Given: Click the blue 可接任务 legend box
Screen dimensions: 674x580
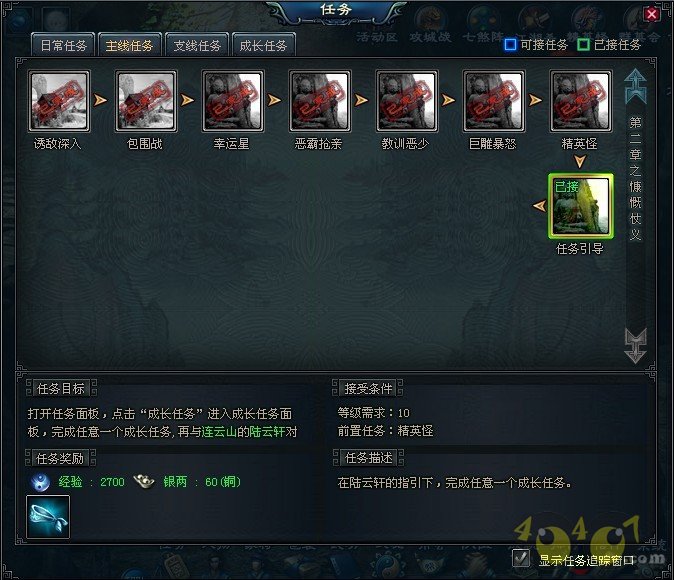Looking at the screenshot, I should 510,44.
